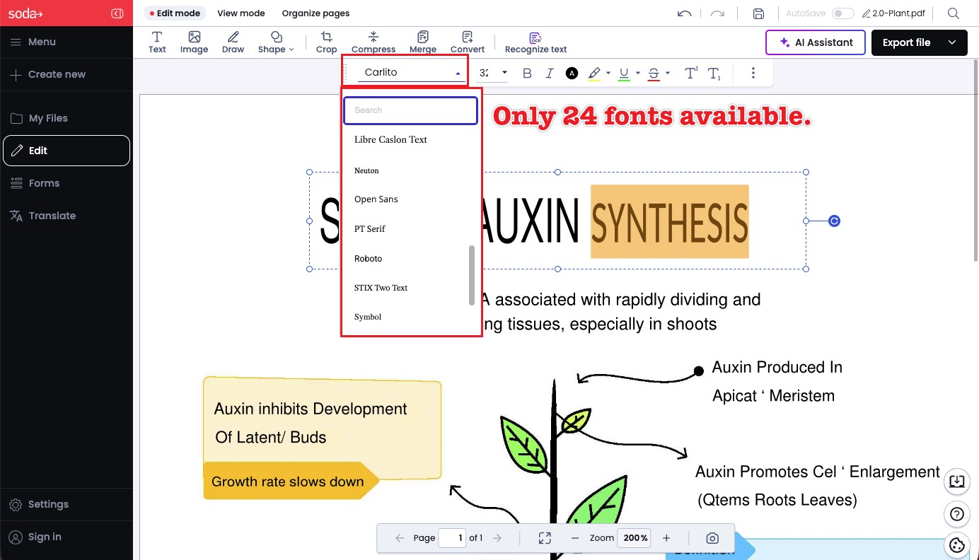Viewport: 979px width, 560px height.
Task: Click the font list scrollbar
Action: (x=472, y=276)
